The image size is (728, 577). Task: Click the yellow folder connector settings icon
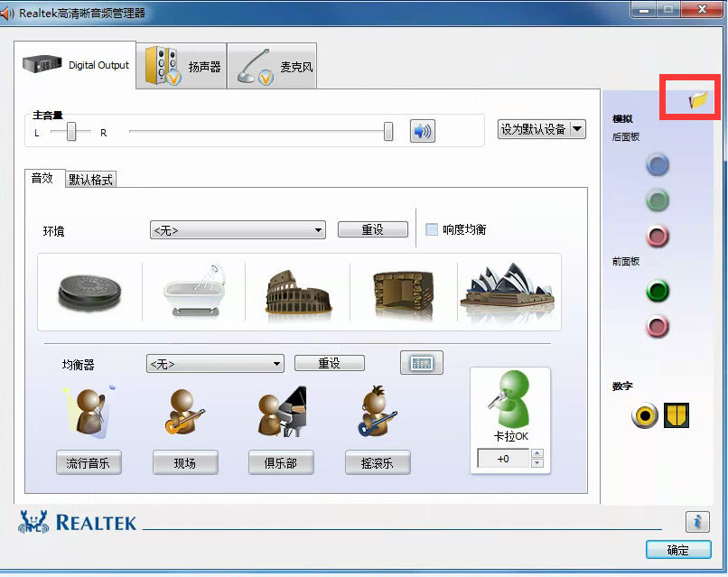pyautogui.click(x=698, y=100)
